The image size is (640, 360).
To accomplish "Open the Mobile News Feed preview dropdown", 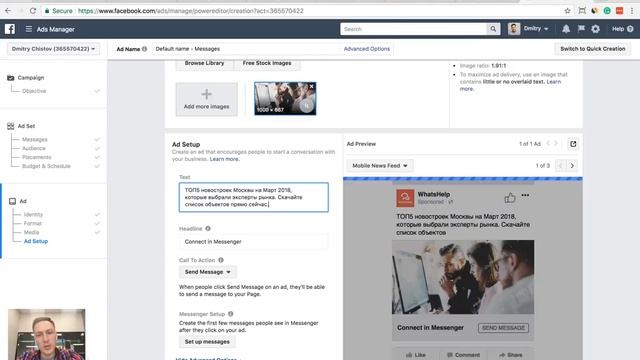I will (x=380, y=166).
